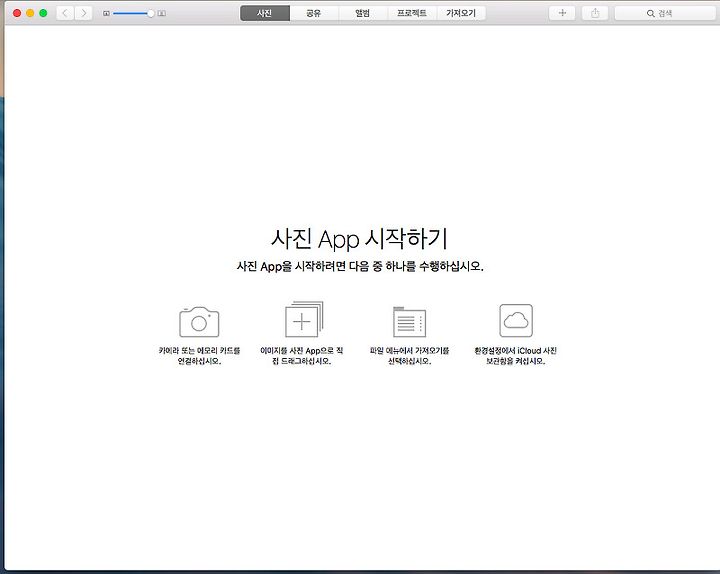Go forward with the right arrow button
This screenshot has width=720, height=574.
pyautogui.click(x=83, y=13)
